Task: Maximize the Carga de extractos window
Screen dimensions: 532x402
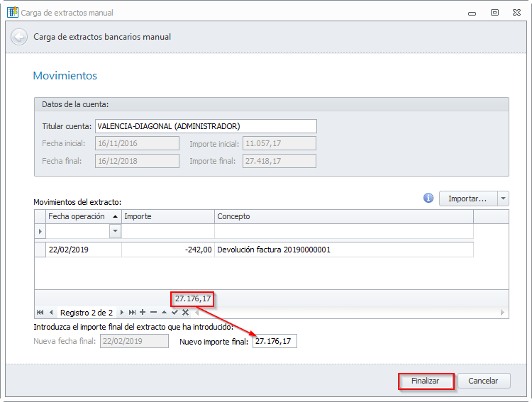Action: [494, 13]
